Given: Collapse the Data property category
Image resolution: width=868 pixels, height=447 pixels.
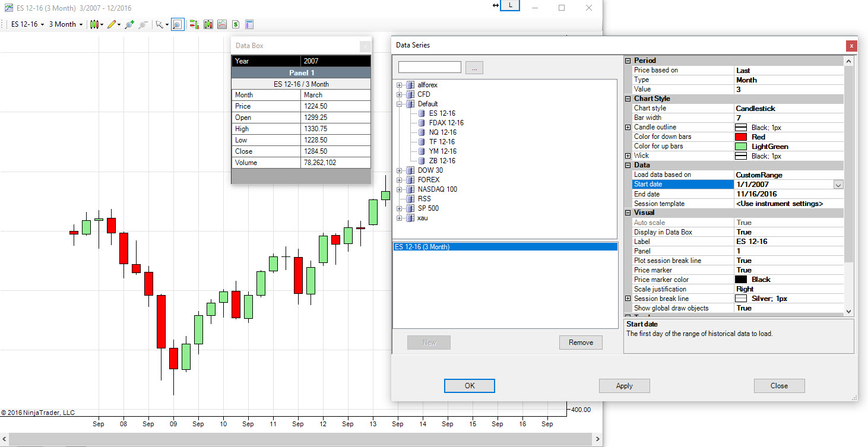Looking at the screenshot, I should (628, 165).
